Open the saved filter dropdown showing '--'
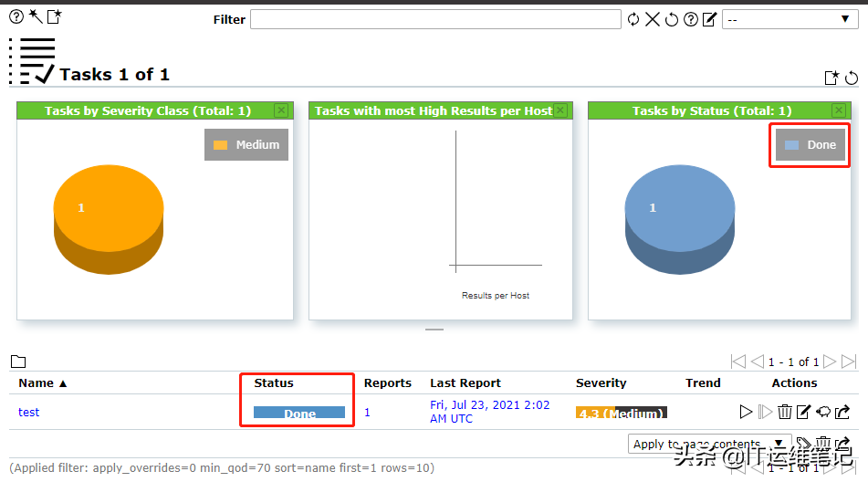868x482 pixels. pos(788,19)
